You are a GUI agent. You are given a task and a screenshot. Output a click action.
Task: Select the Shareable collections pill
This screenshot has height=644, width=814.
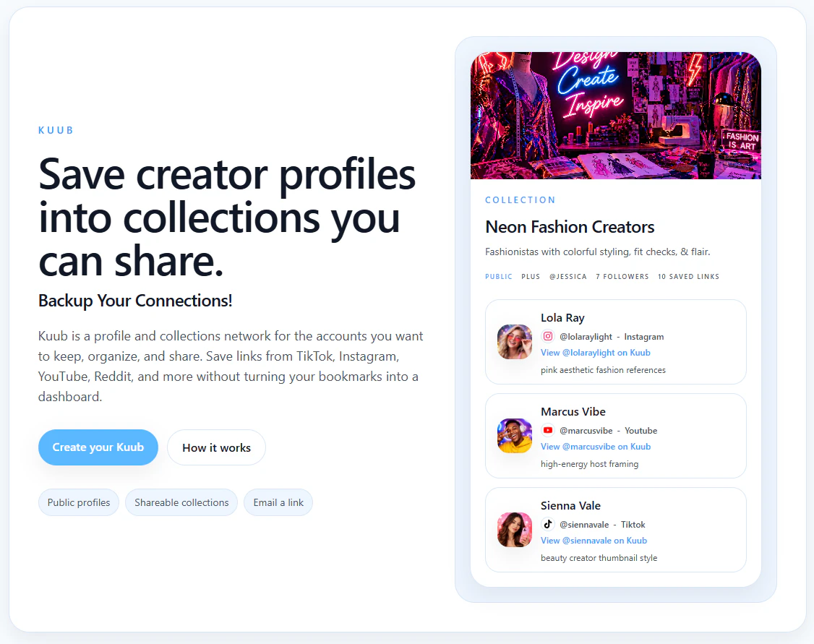pyautogui.click(x=181, y=502)
